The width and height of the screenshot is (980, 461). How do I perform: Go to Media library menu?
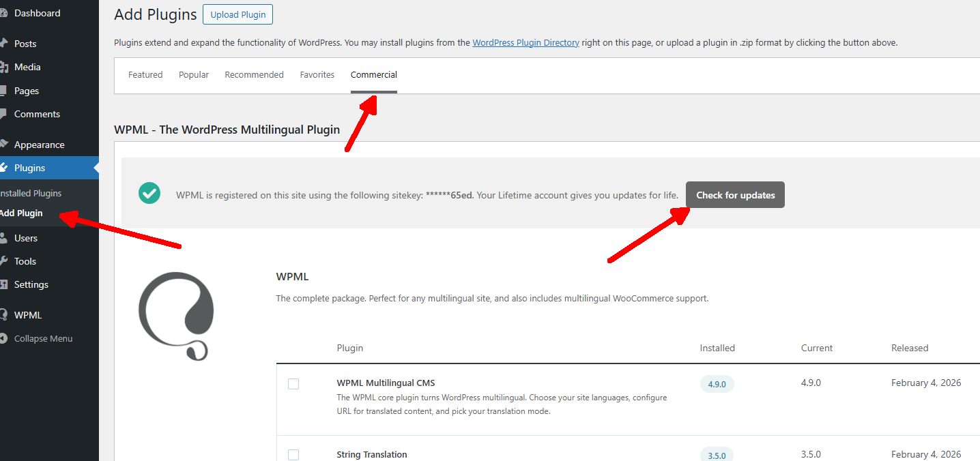coord(27,67)
